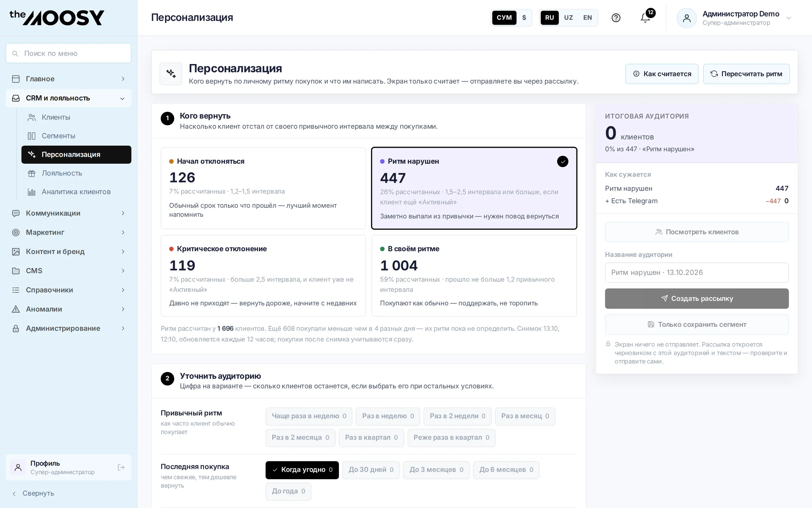The height and width of the screenshot is (508, 812).
Task: Expand the Главное menu chevron
Action: point(123,79)
